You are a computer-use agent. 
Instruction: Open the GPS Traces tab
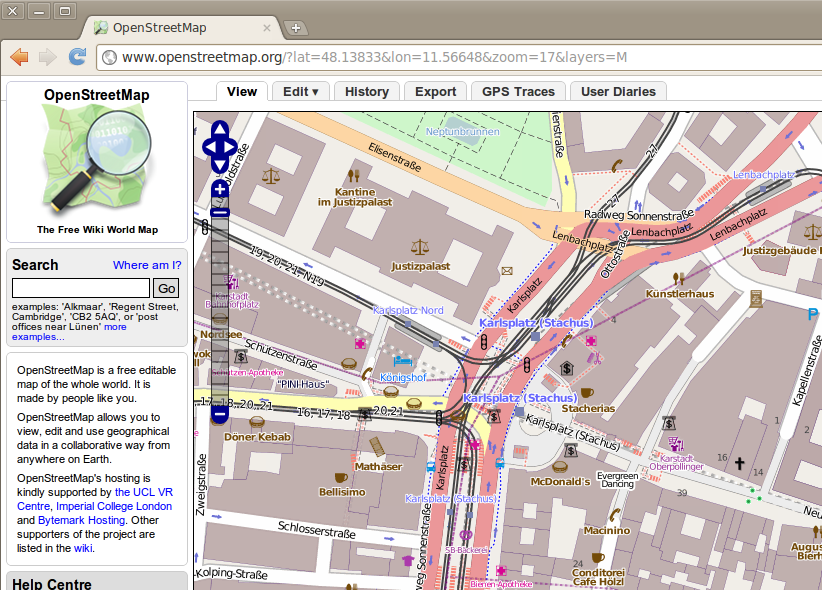click(x=518, y=92)
